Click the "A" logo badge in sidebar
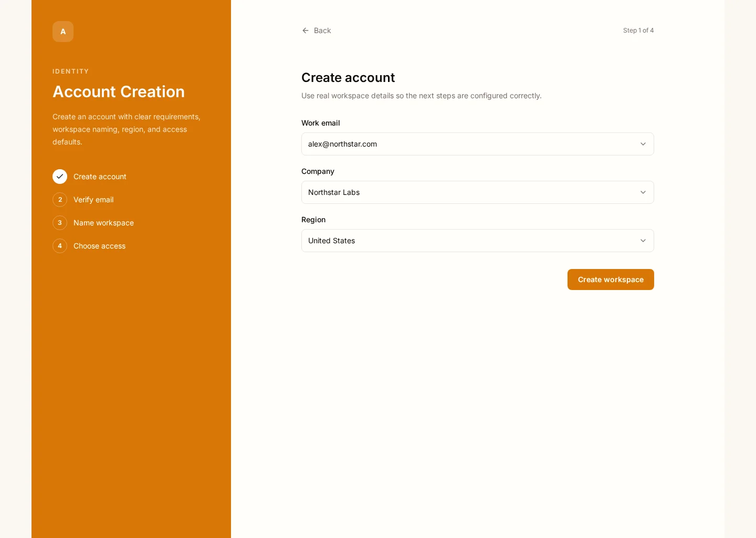The image size is (756, 538). (x=63, y=32)
